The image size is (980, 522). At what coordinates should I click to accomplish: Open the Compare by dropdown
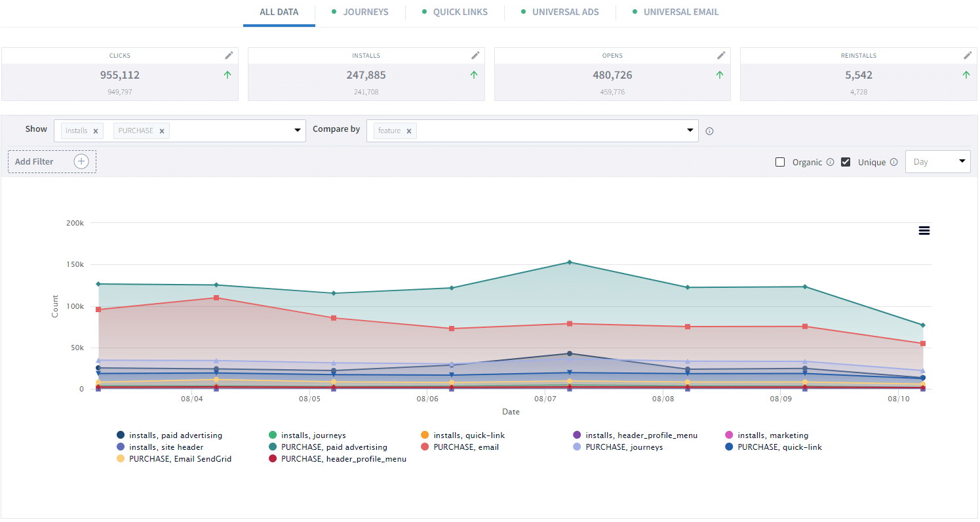tap(690, 130)
